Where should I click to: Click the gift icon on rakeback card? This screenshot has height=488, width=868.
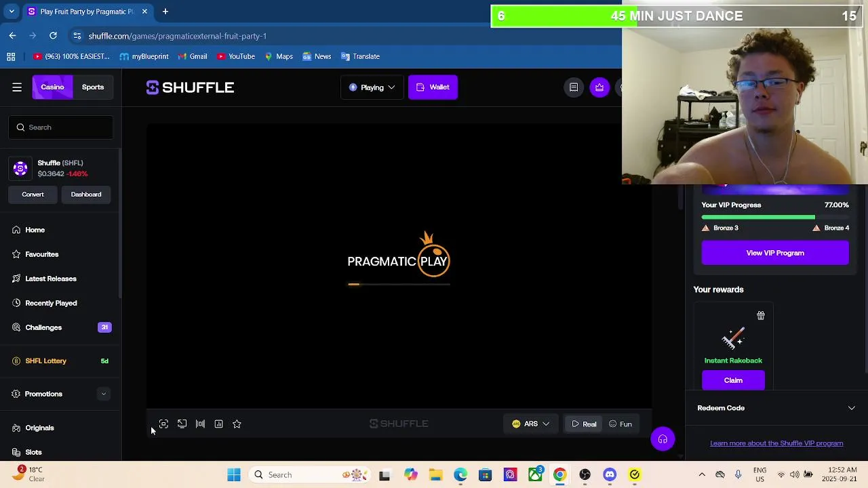[x=761, y=316]
